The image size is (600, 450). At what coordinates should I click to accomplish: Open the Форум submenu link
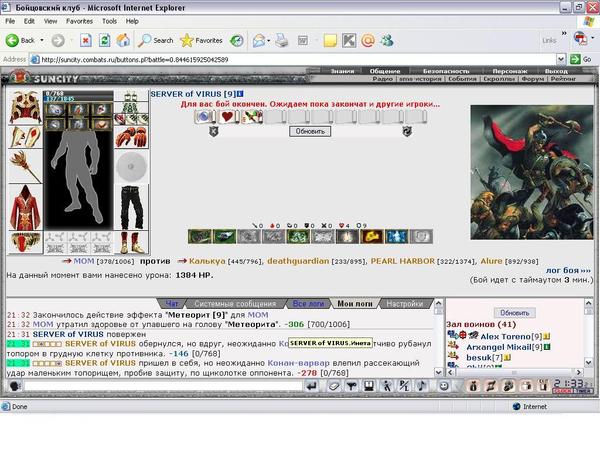[533, 78]
